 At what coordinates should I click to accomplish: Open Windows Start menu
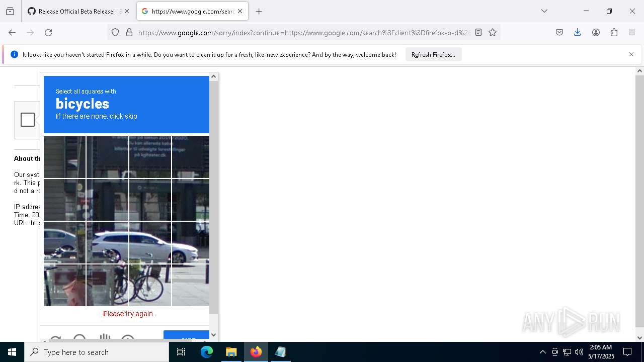click(12, 352)
